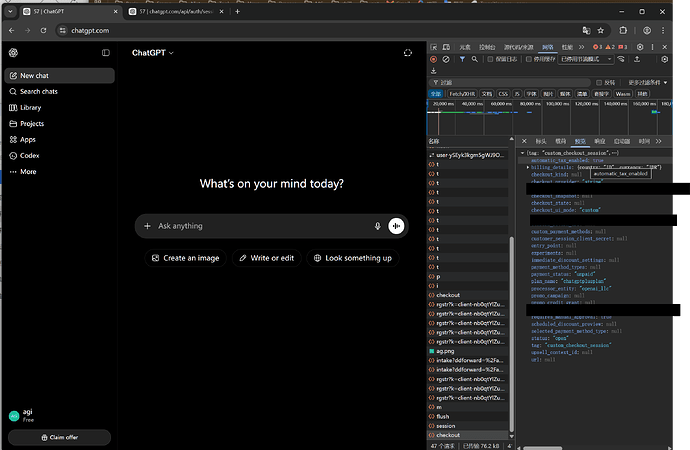Clear the network log icon
Viewport: 690px width, 450px height.
[446, 59]
